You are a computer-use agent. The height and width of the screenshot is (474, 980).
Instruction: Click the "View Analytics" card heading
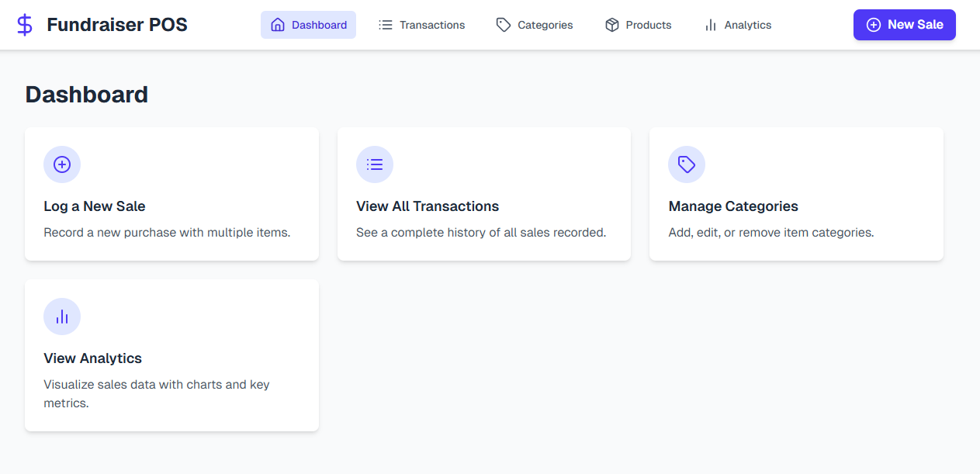pos(93,358)
